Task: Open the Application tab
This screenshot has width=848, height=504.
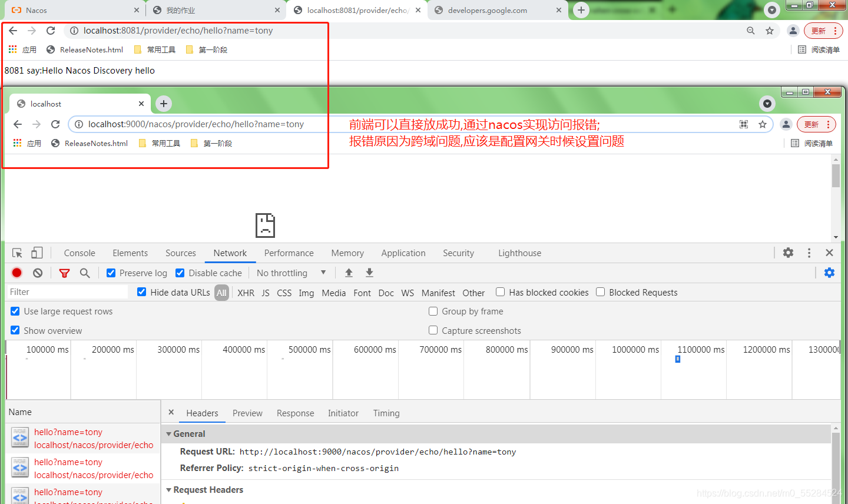Action: pyautogui.click(x=403, y=253)
